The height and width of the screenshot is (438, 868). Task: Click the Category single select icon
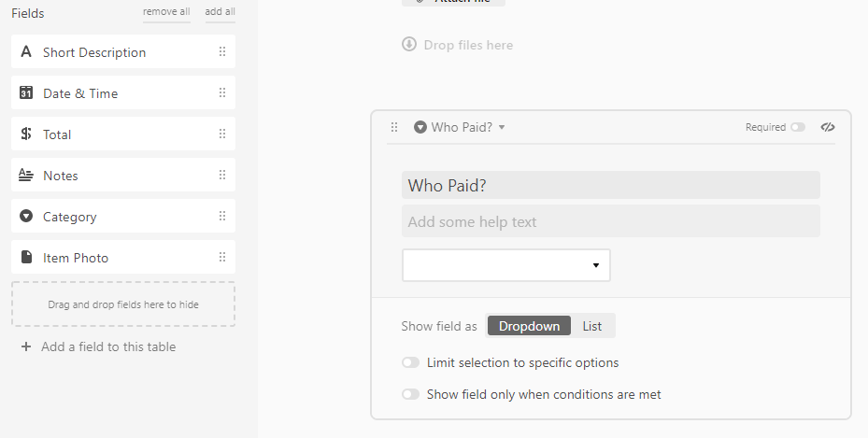coord(26,216)
